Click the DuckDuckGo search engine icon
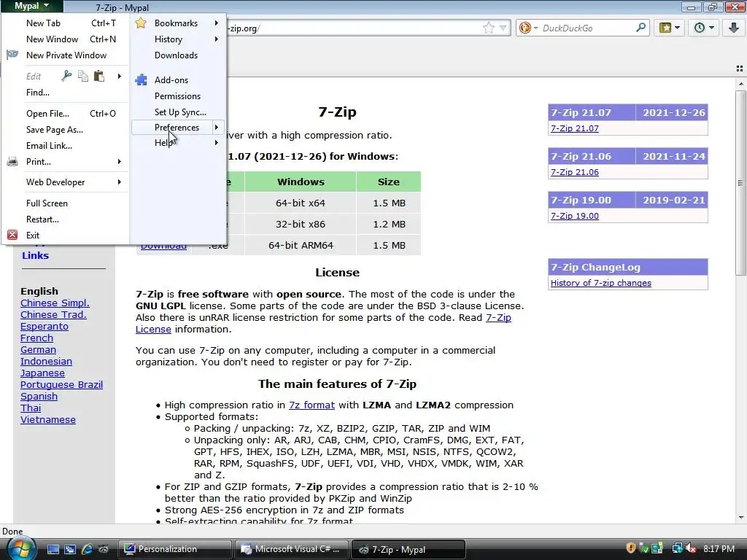 (525, 28)
